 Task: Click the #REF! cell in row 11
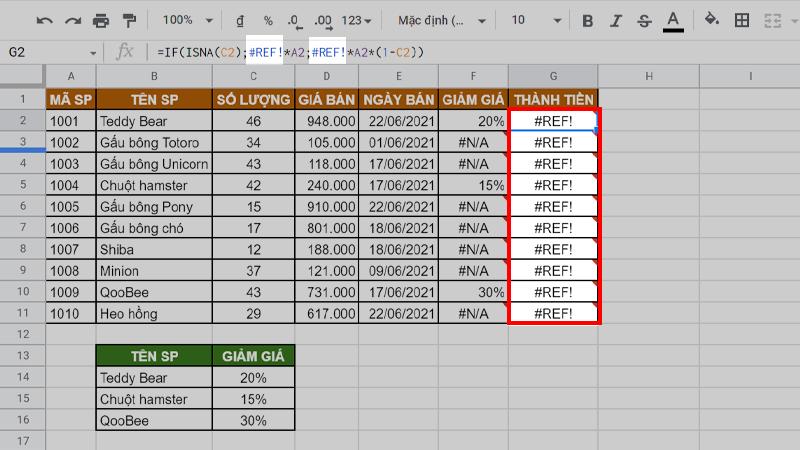pos(554,314)
